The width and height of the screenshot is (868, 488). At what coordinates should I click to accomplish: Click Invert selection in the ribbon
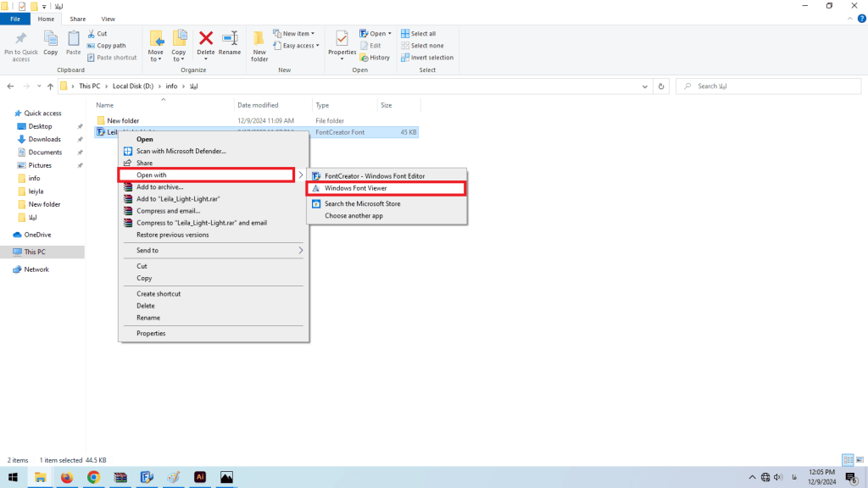pos(431,58)
